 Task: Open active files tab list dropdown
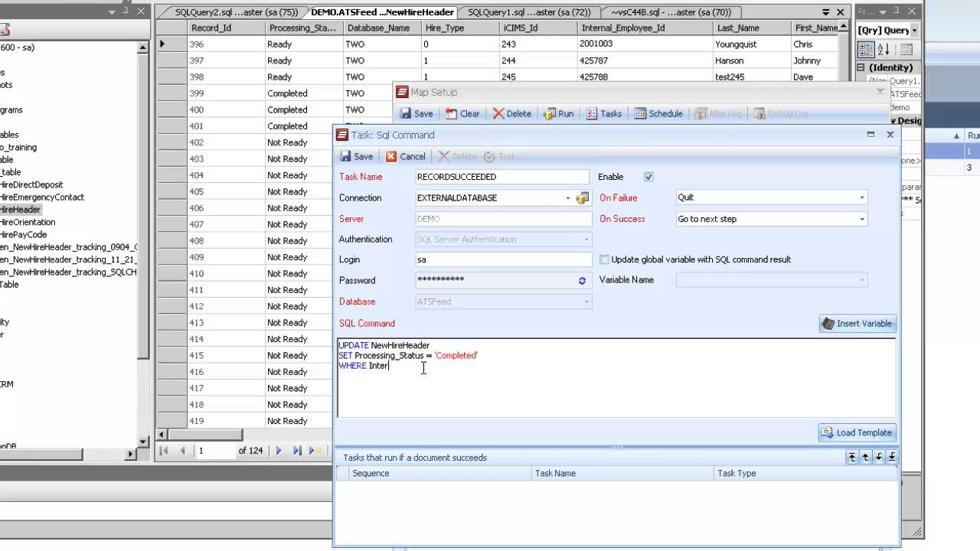825,12
